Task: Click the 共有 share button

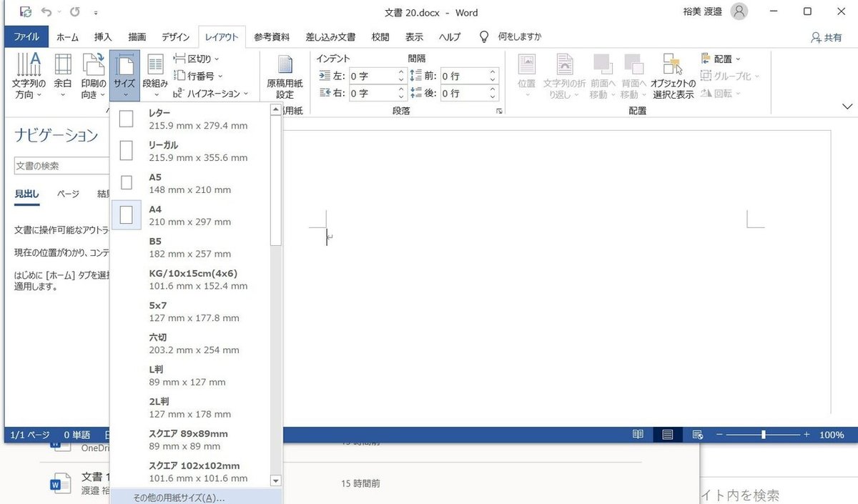Action: (x=826, y=38)
